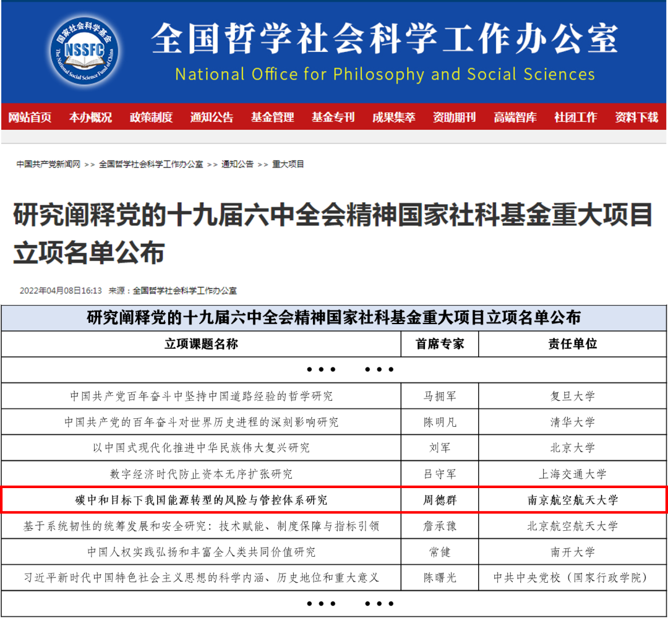Click project 碳中和目标下我国能源转型的风险与管控体系研究
This screenshot has width=668, height=644.
point(201,500)
